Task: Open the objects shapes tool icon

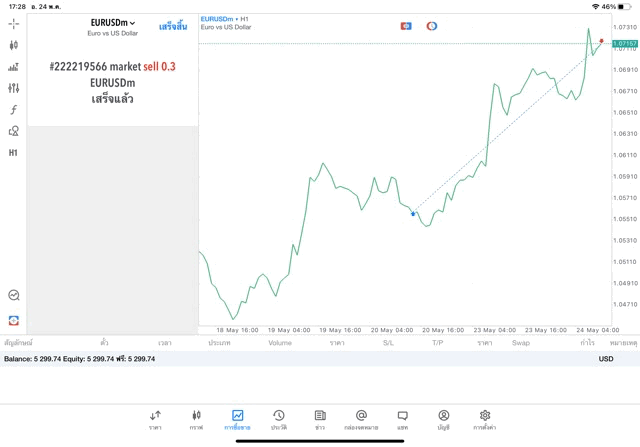Action: click(x=13, y=131)
